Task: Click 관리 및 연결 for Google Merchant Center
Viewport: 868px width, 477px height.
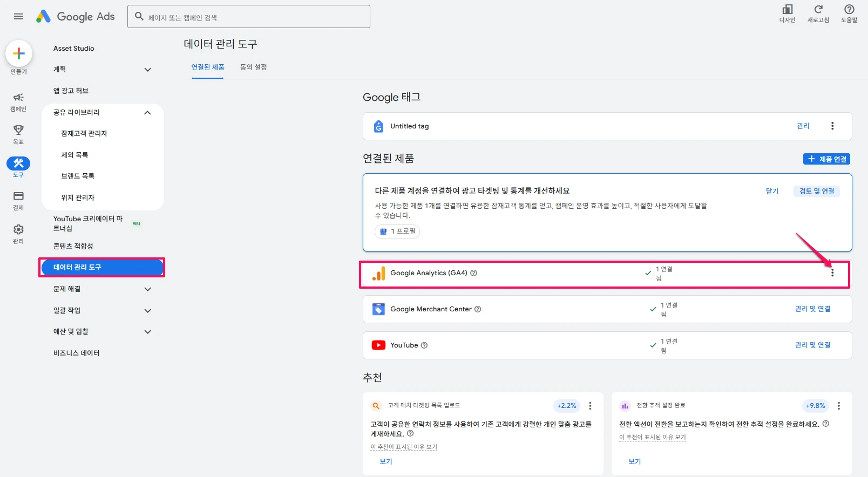Action: [813, 309]
